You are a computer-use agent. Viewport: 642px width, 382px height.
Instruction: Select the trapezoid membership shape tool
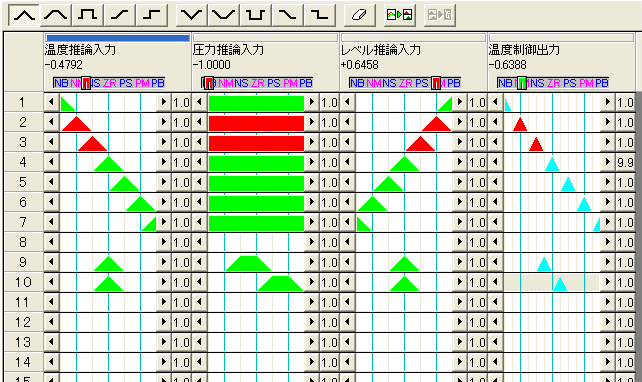point(56,15)
